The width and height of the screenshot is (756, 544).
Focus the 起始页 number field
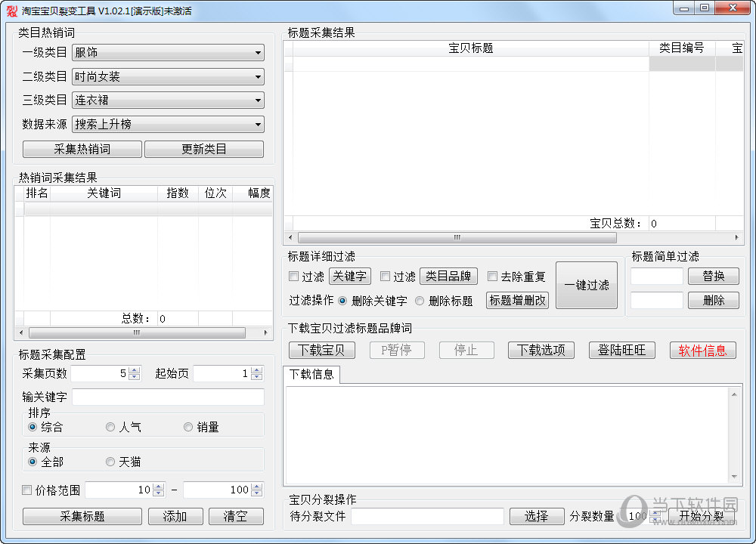tap(222, 373)
